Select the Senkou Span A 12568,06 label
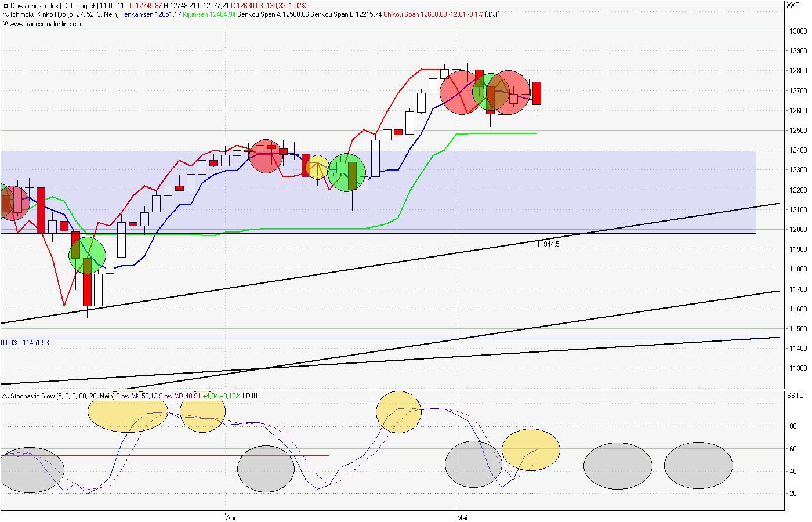Image resolution: width=812 pixels, height=522 pixels. click(273, 16)
